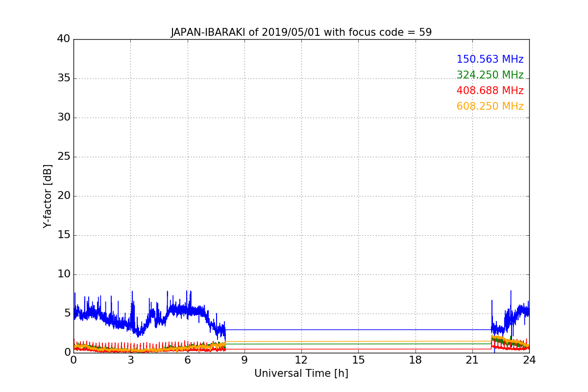The image size is (588, 392).
Task: Click the y-axis tick label 15
Action: pos(64,235)
